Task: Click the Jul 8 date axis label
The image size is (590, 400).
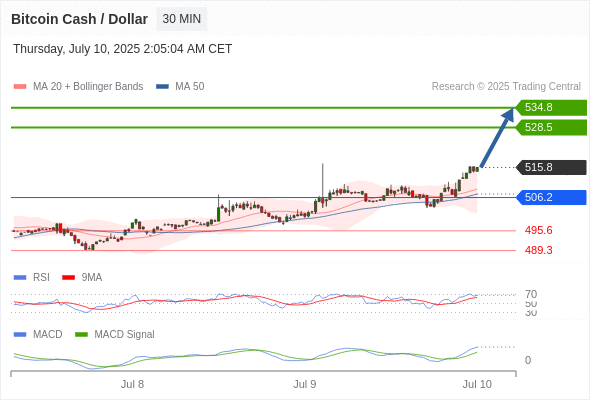Action: tap(132, 385)
